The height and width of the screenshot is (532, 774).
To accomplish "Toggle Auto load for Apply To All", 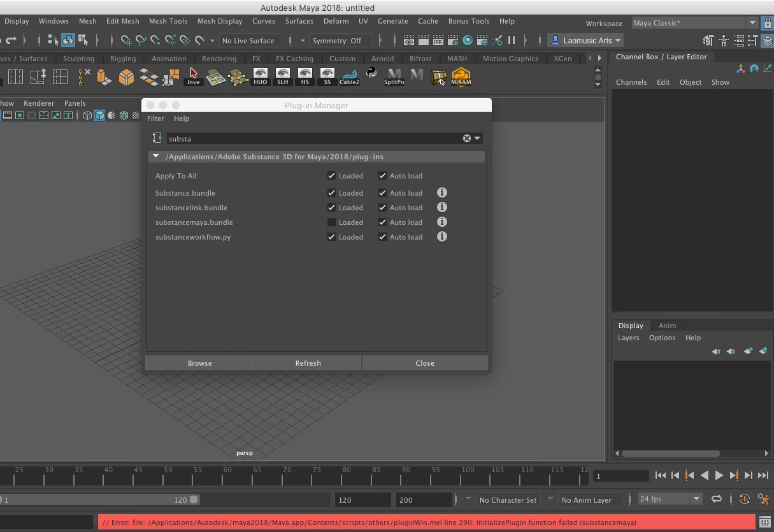I will click(x=382, y=176).
